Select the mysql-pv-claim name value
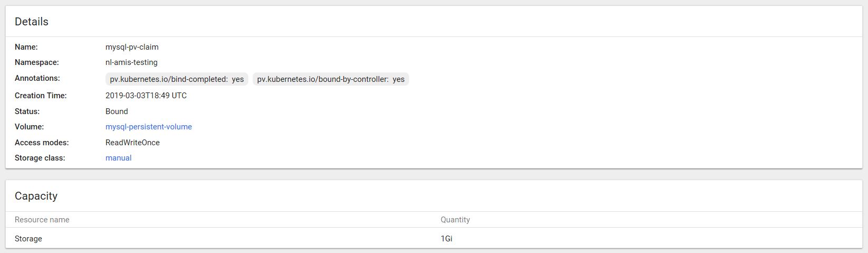Screen dimensions: 868x253 pos(132,47)
